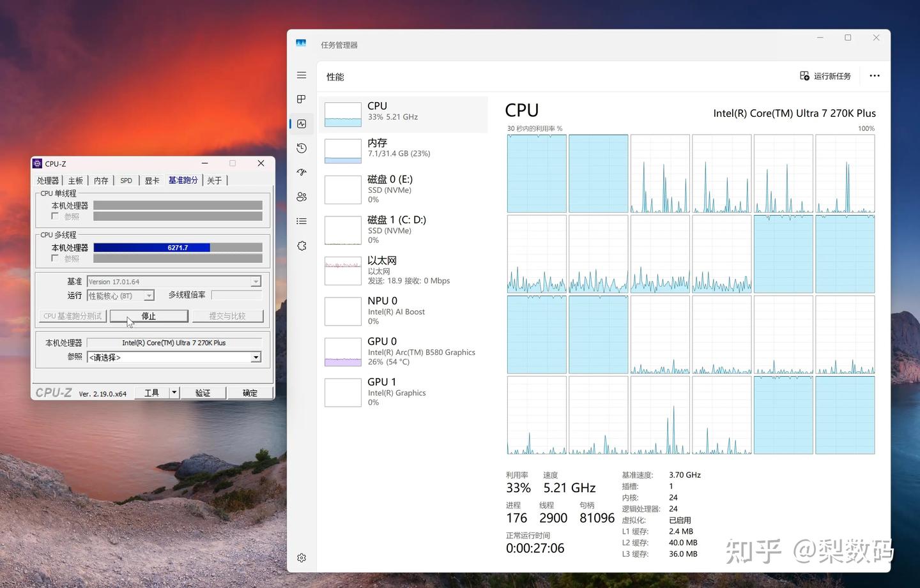Select 基准跑分 tab in CPU-Z
Screen dimensions: 920x588
pyautogui.click(x=183, y=180)
